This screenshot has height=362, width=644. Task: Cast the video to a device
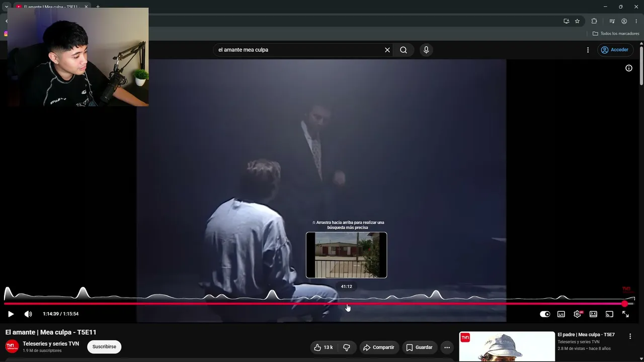609,314
